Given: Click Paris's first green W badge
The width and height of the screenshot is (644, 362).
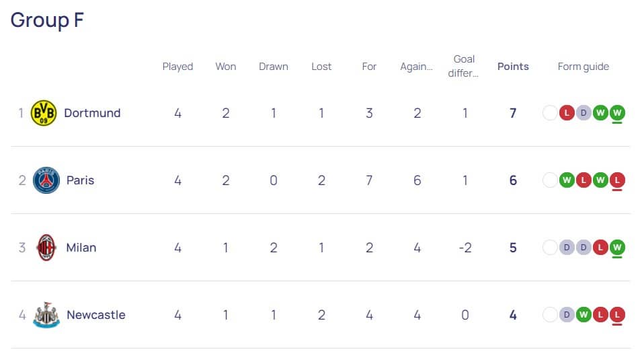Looking at the screenshot, I should coord(567,180).
